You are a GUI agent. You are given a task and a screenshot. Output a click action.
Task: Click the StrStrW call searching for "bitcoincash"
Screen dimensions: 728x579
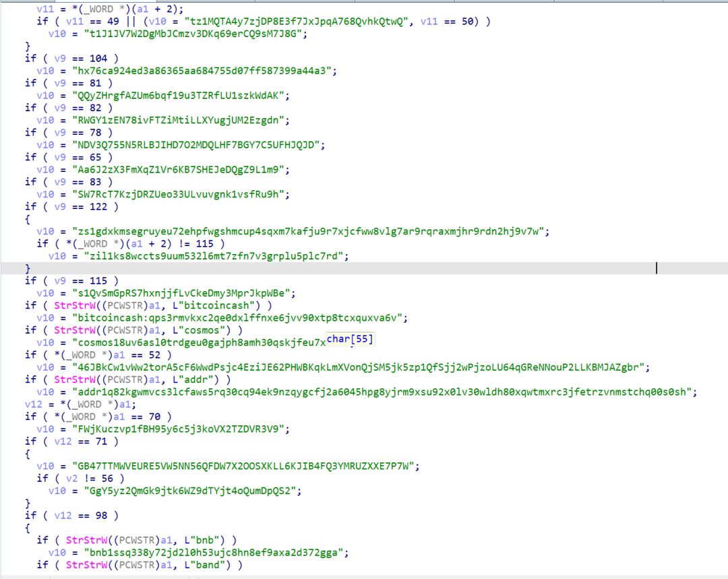point(74,305)
